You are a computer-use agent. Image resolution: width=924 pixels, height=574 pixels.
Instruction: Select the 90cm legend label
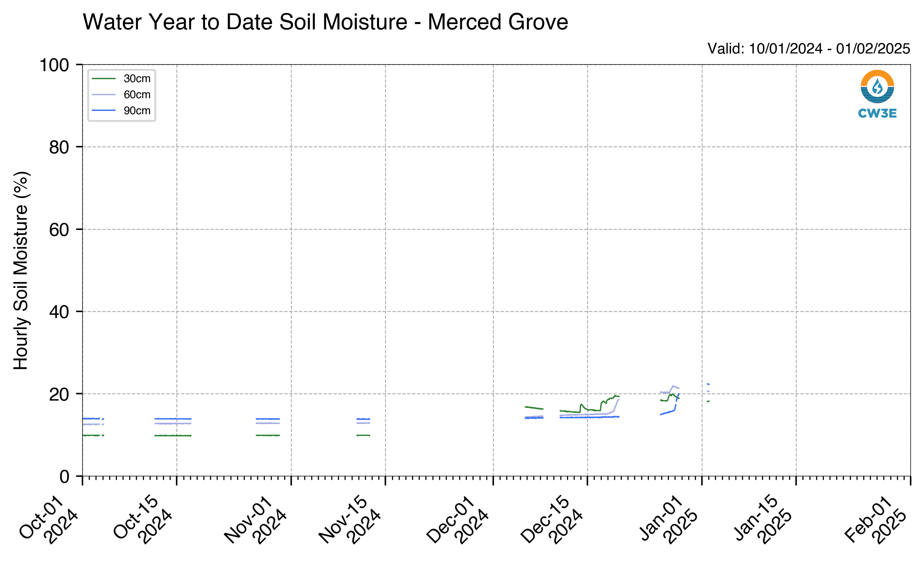[x=137, y=111]
